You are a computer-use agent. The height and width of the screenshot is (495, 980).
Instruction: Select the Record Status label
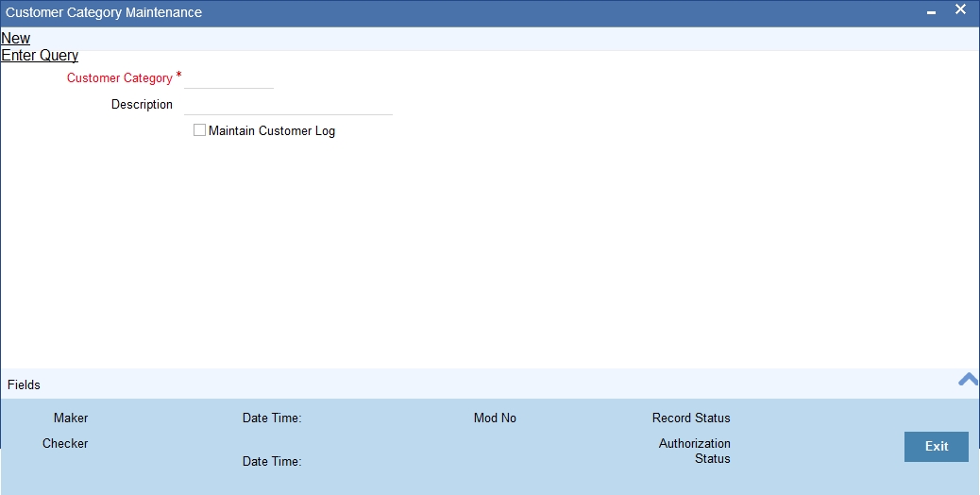click(691, 418)
